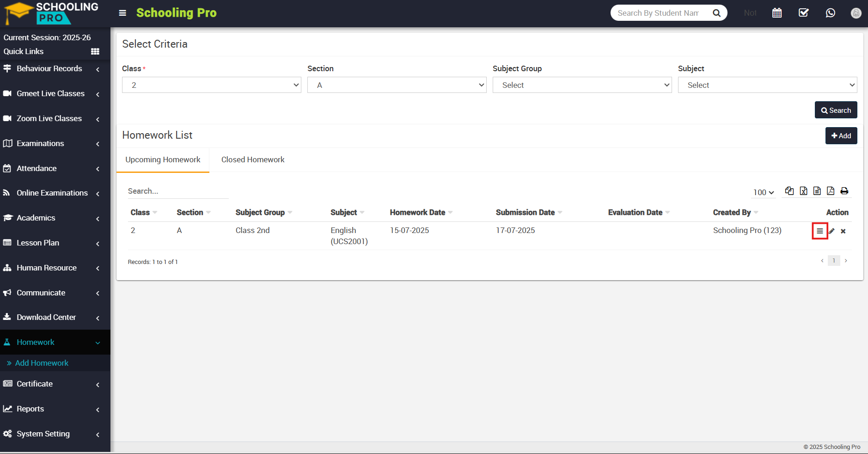Sort table by Section column
This screenshot has height=454, width=868.
pos(194,212)
